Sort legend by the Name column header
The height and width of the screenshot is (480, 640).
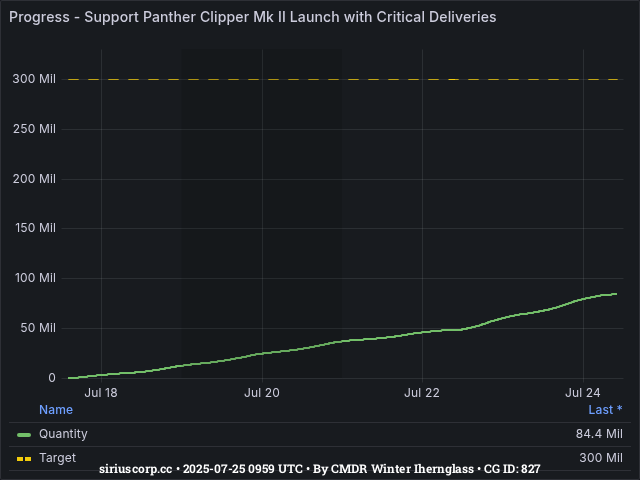pyautogui.click(x=56, y=409)
